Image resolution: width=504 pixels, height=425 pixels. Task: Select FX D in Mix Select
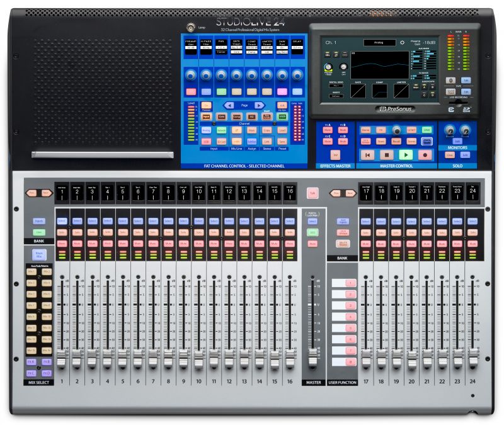click(47, 373)
